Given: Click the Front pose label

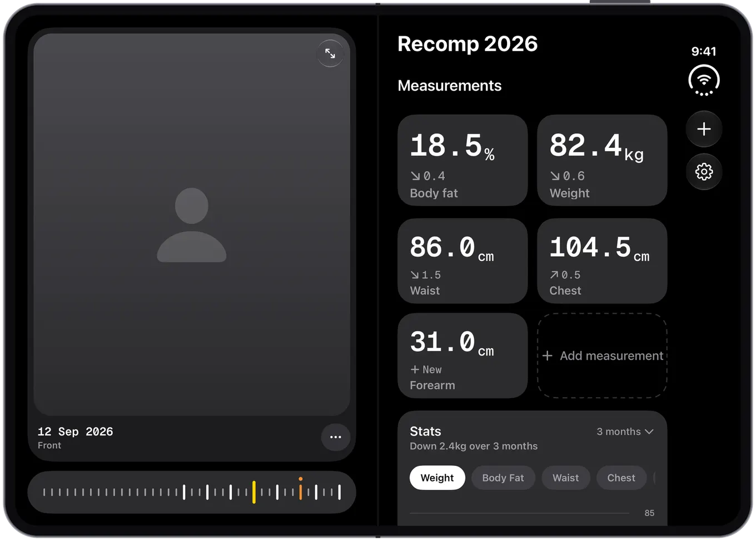Looking at the screenshot, I should [49, 445].
